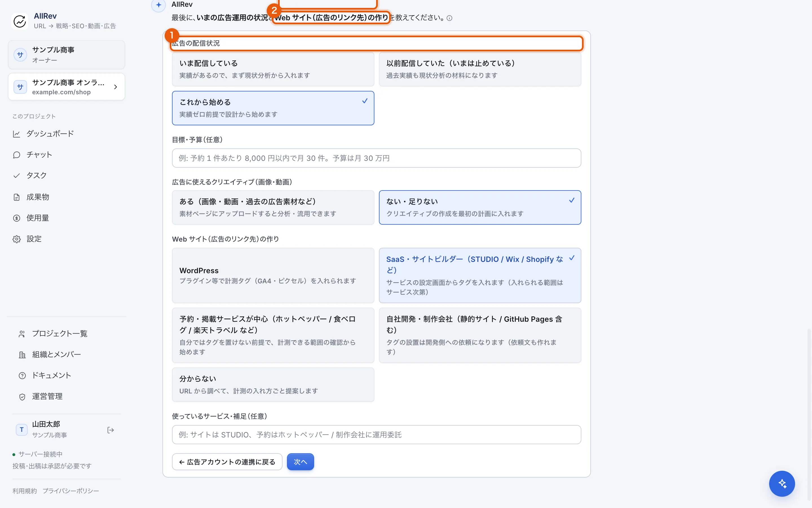The height and width of the screenshot is (508, 812).
Task: Click the プロジェクト一覧 people icon
Action: pyautogui.click(x=22, y=334)
